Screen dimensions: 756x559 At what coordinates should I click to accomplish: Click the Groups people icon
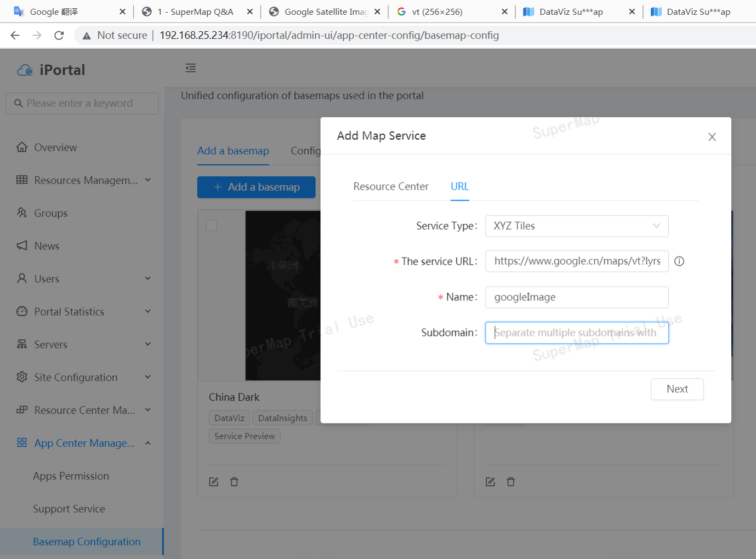pos(22,213)
